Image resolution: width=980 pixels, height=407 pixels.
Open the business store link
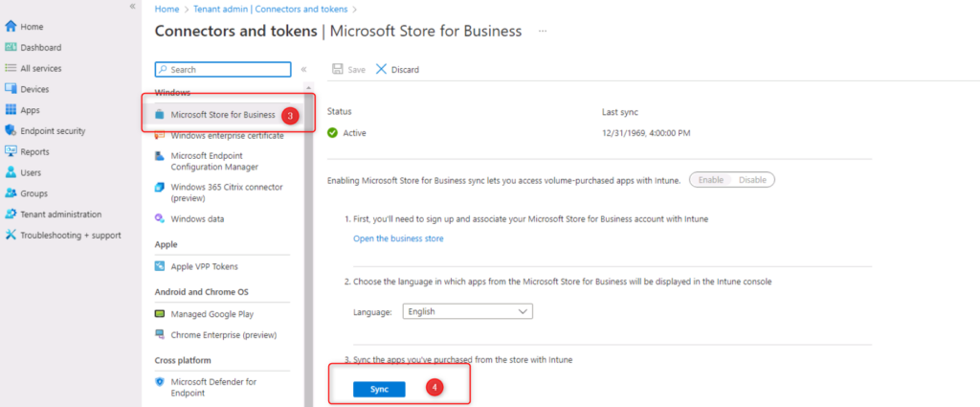pos(398,238)
